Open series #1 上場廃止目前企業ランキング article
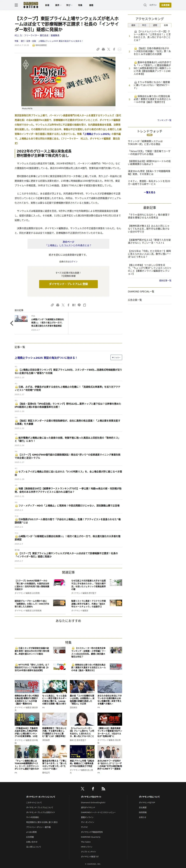 point(68,371)
